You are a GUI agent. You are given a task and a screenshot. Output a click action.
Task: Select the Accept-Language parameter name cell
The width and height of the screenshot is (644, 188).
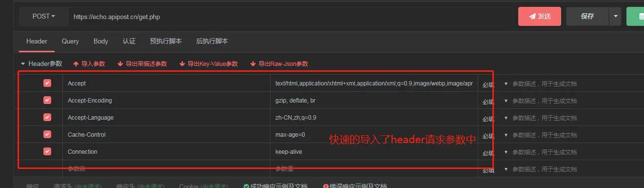pos(166,118)
